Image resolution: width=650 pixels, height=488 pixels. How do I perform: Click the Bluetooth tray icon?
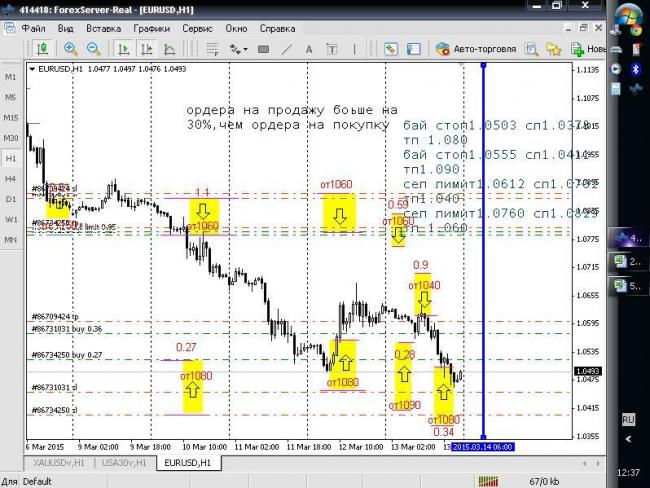[636, 69]
